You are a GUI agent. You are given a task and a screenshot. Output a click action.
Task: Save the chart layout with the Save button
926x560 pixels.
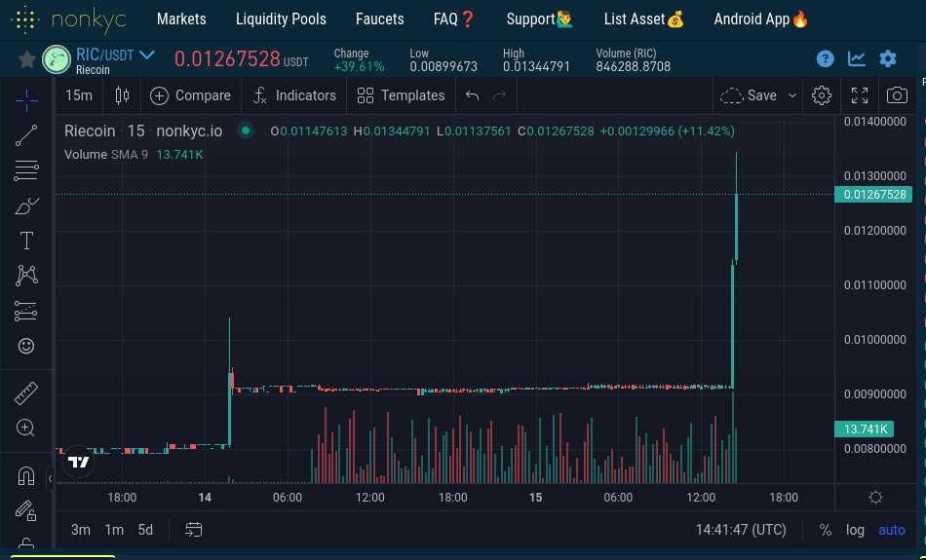[750, 95]
